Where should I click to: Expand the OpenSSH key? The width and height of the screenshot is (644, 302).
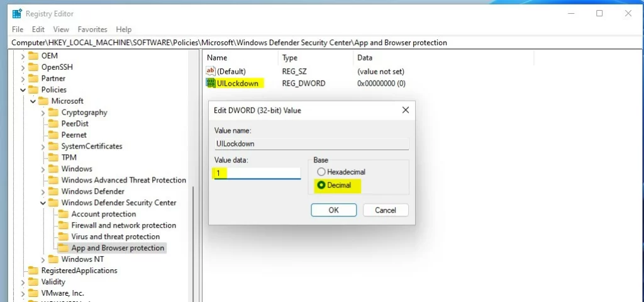[x=23, y=67]
